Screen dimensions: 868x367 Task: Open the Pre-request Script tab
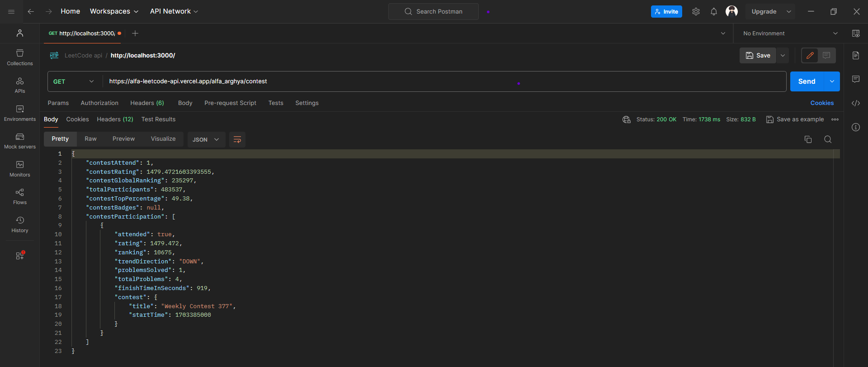230,103
